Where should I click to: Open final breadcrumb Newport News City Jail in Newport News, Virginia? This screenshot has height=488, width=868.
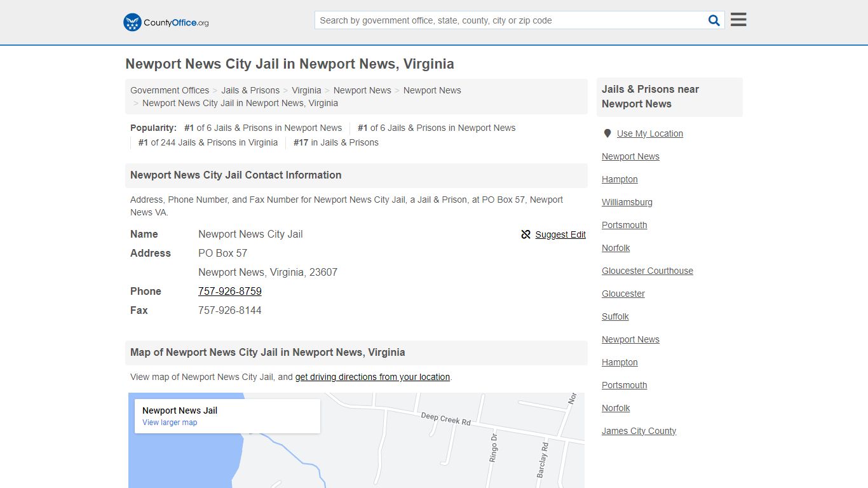(240, 103)
